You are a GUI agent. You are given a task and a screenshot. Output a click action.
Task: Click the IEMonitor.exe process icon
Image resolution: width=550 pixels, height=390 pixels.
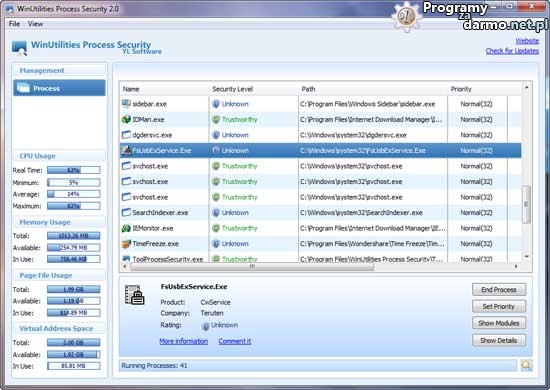coord(126,228)
